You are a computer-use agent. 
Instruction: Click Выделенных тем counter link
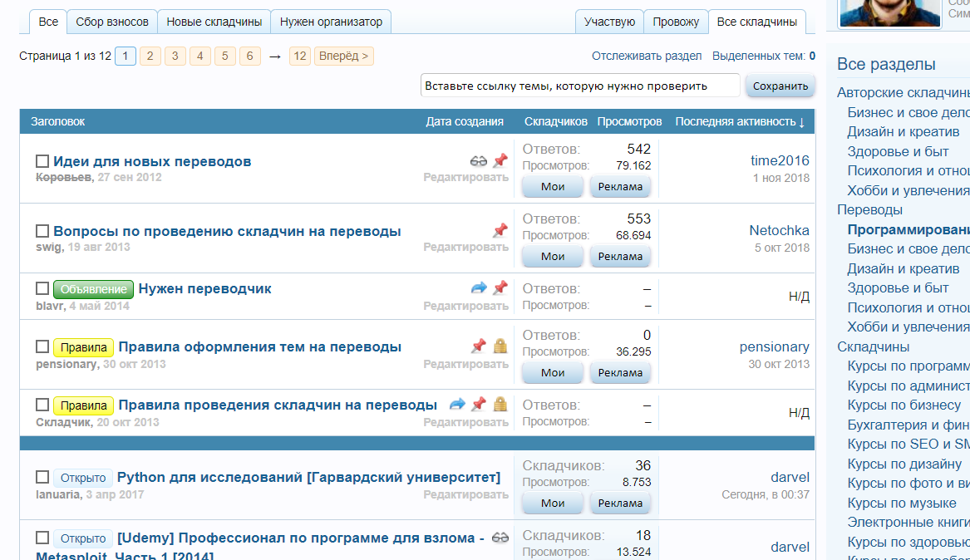tap(763, 56)
